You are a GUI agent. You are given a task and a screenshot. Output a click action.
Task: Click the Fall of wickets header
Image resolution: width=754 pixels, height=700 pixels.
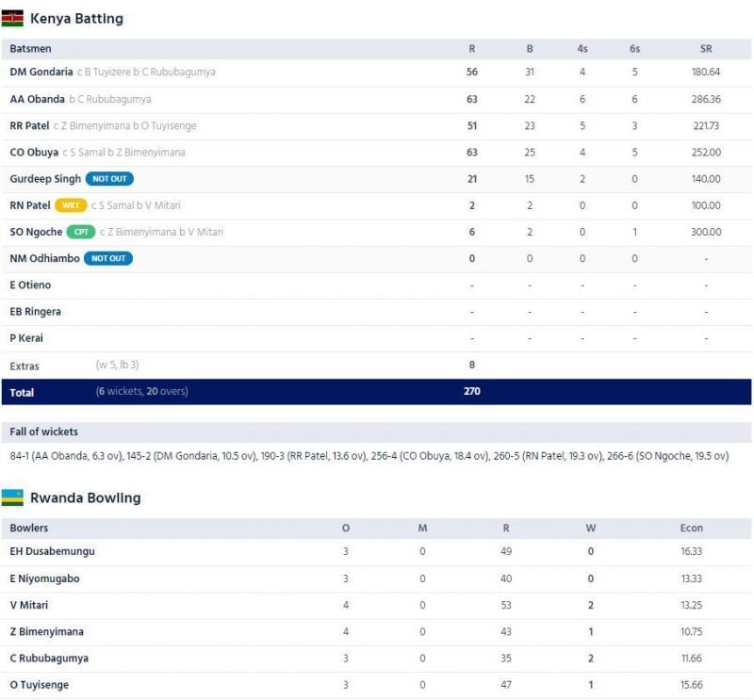point(44,431)
